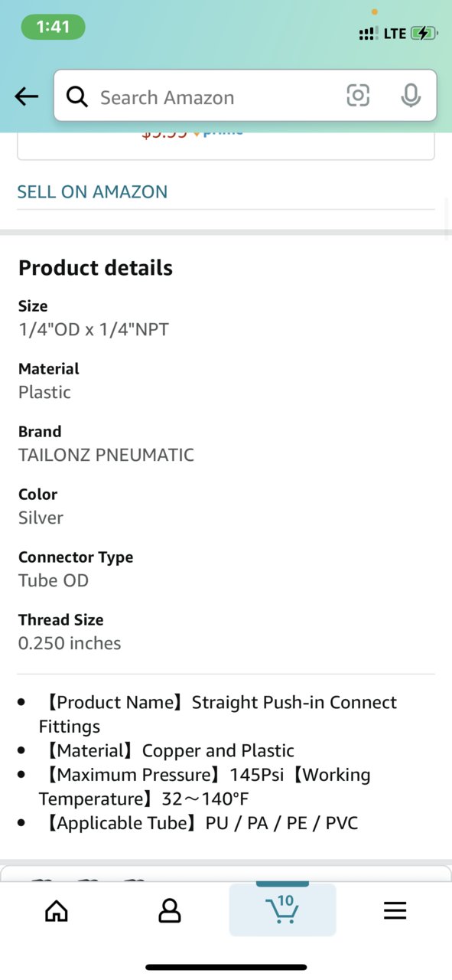452x980 pixels.
Task: Tap the magnifying glass search icon
Action: (77, 96)
